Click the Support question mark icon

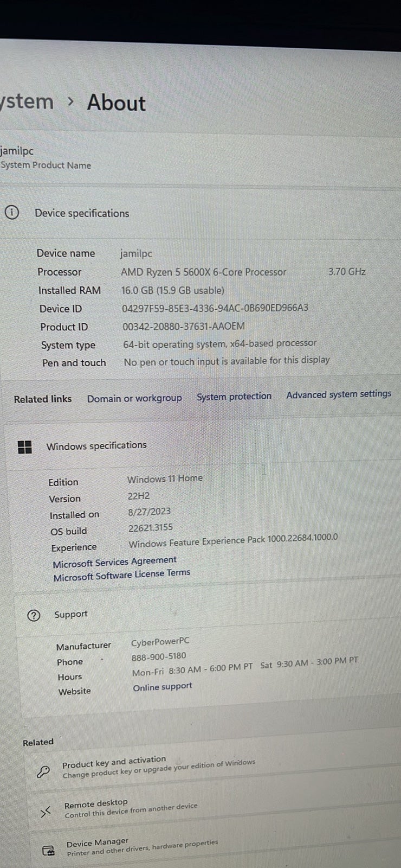(34, 615)
